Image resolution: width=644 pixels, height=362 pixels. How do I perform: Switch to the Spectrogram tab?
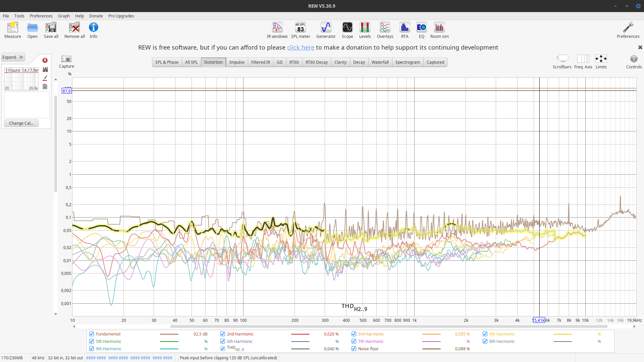pos(408,62)
